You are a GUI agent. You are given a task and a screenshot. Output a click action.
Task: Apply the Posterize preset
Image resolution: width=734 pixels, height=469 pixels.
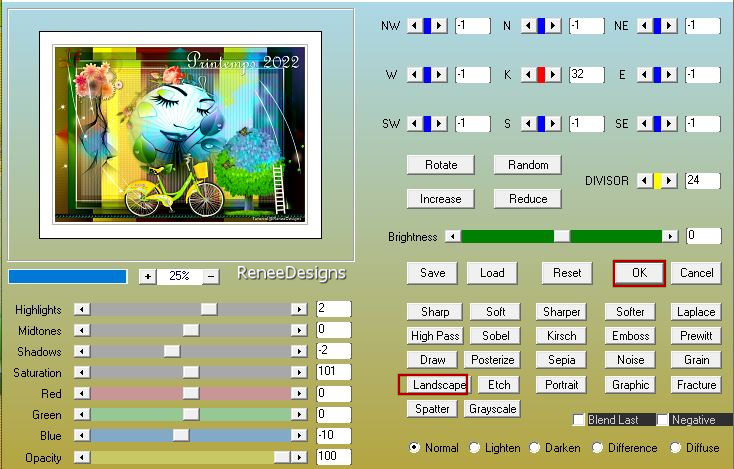point(492,360)
